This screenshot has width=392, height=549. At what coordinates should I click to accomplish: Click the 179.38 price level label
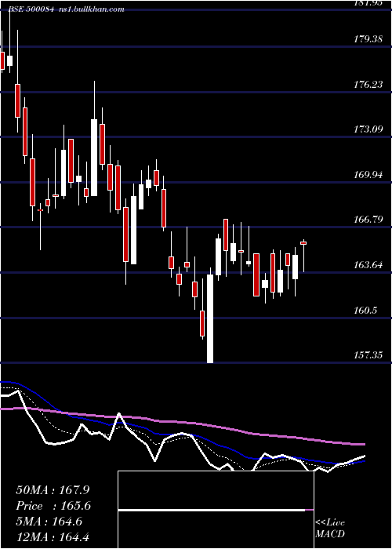tap(368, 39)
